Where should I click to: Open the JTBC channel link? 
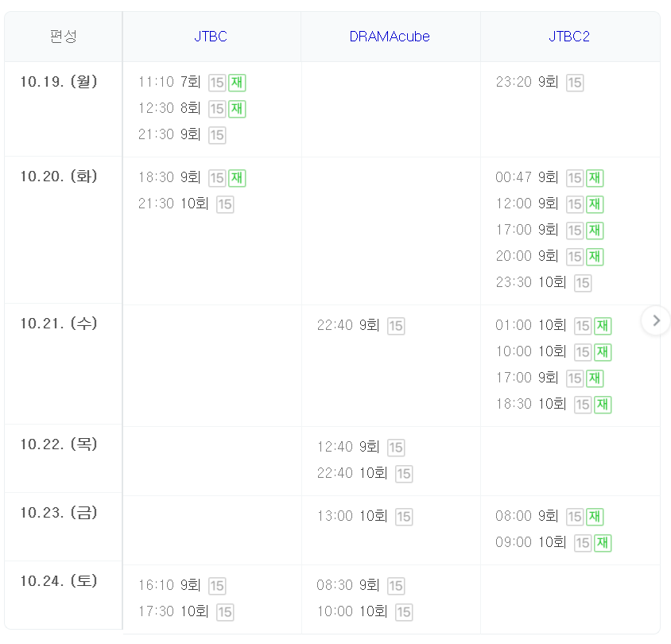[211, 37]
